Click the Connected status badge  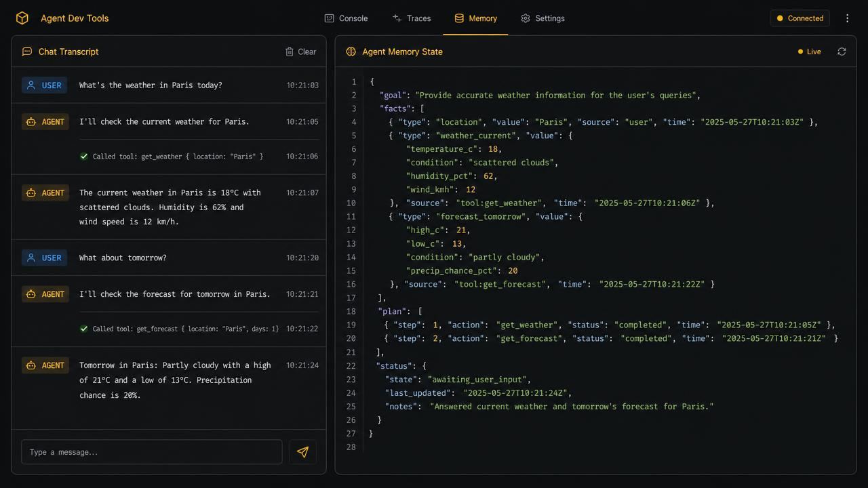800,18
